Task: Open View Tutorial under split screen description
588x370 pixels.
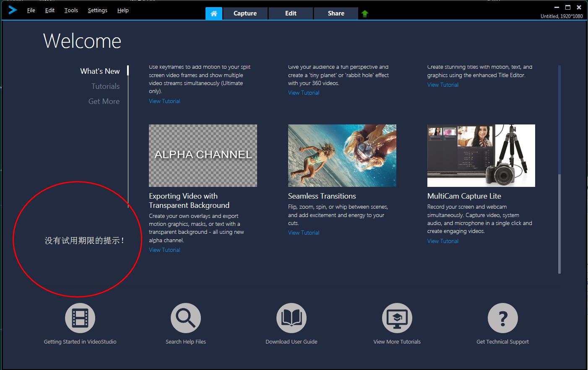Action: 164,101
